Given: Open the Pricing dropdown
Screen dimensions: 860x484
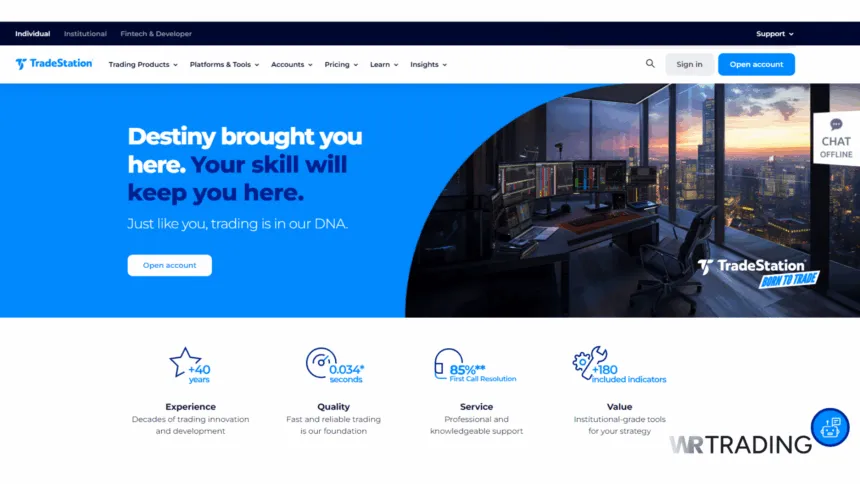Looking at the screenshot, I should pyautogui.click(x=341, y=65).
